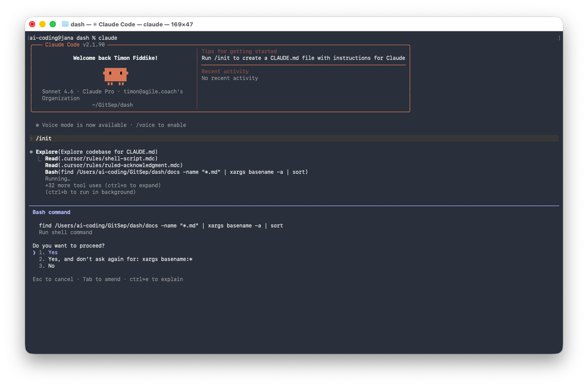The image size is (588, 387).
Task: Click the prompt chevron next to /init
Action: coord(31,139)
